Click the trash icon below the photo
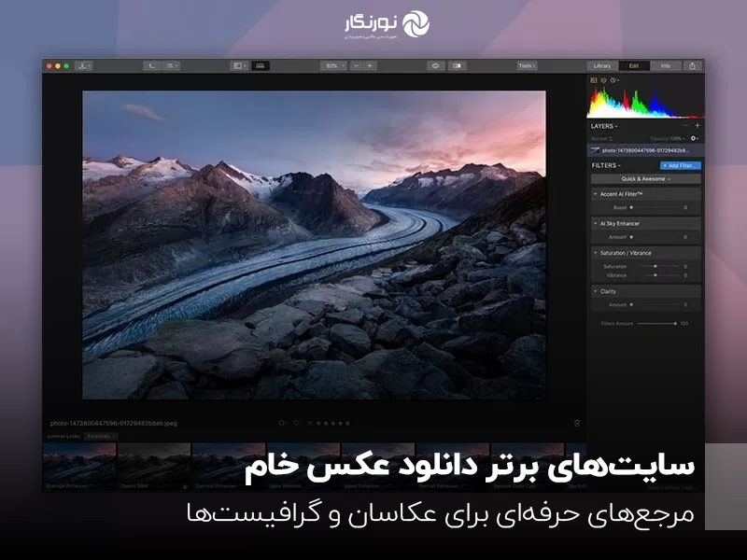 577,423
